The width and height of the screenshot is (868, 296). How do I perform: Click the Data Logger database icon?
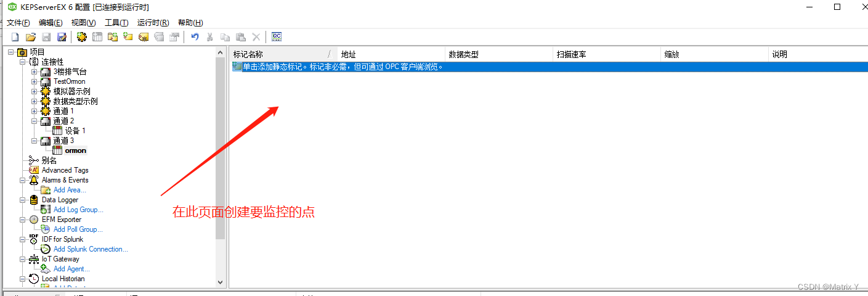coord(34,200)
